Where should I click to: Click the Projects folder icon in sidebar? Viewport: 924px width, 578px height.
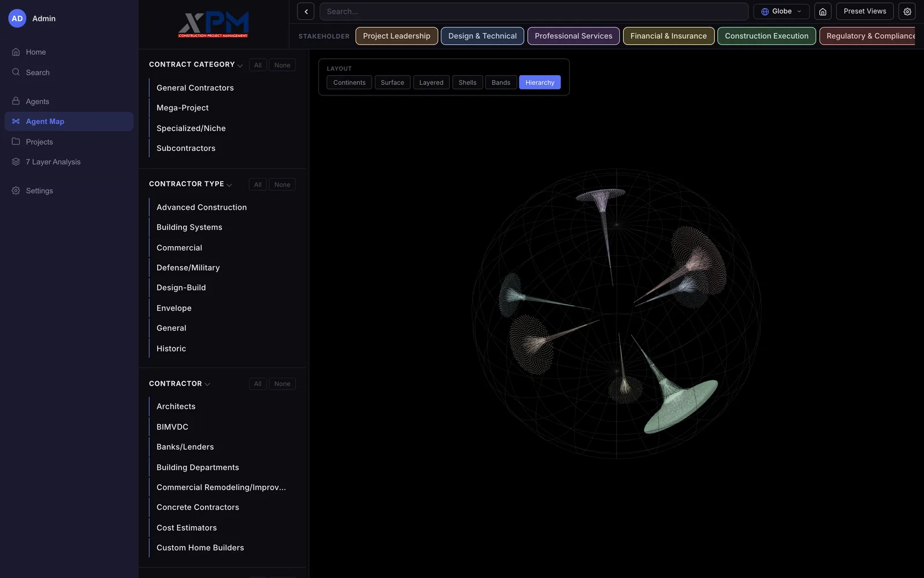tap(16, 142)
